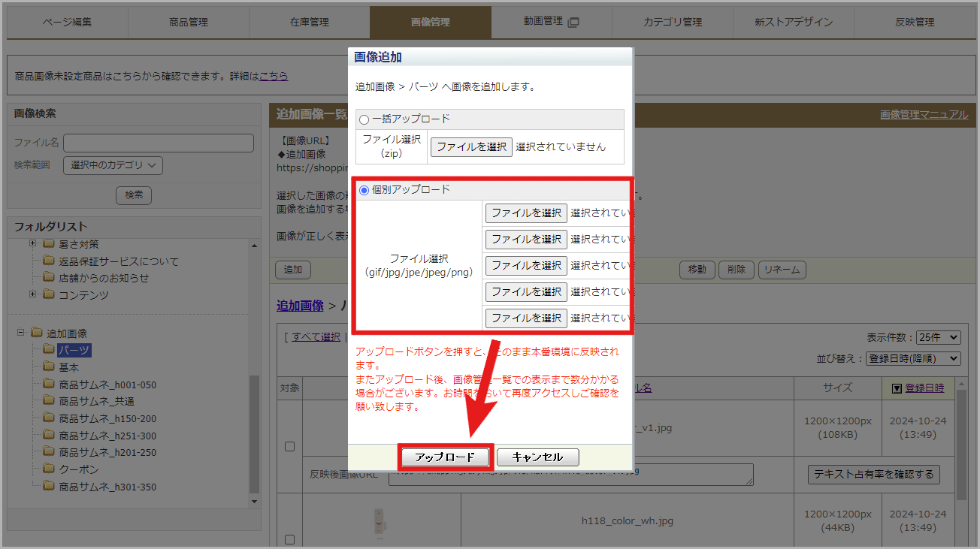
Task: Sort by the 登録日時 column header
Action: click(x=924, y=388)
